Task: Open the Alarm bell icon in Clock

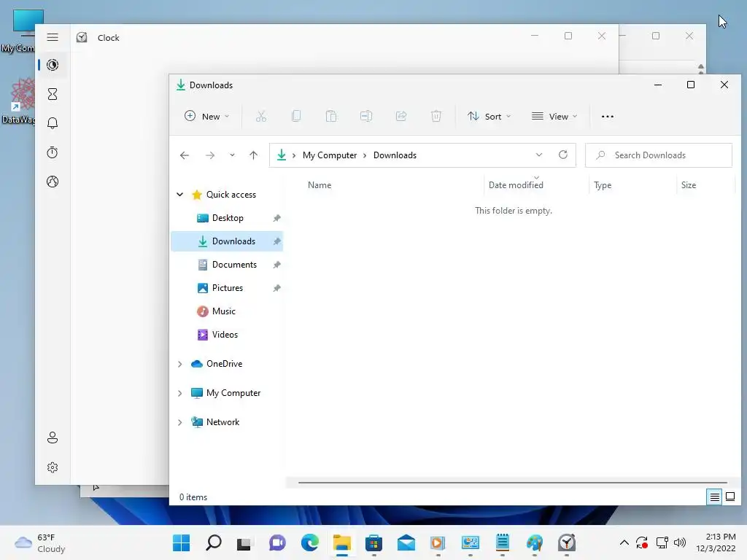Action: [53, 123]
